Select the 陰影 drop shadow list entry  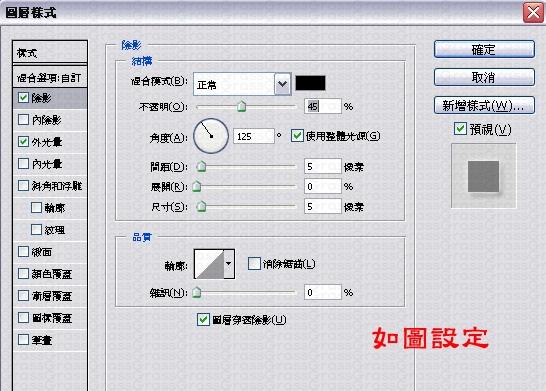pos(50,98)
